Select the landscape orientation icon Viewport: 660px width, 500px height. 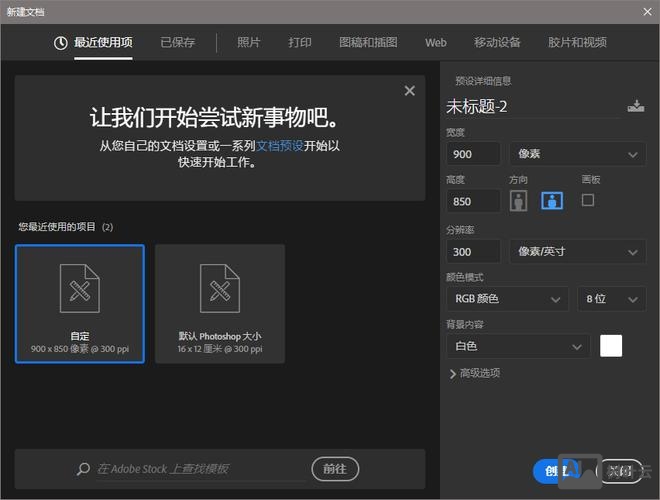pos(552,200)
